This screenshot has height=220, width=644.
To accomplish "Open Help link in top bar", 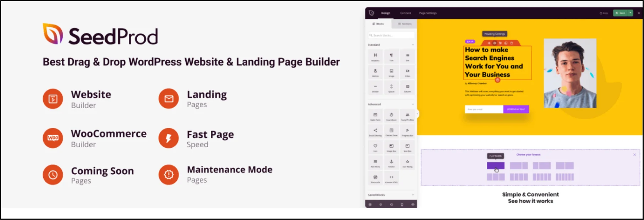I will tap(604, 13).
